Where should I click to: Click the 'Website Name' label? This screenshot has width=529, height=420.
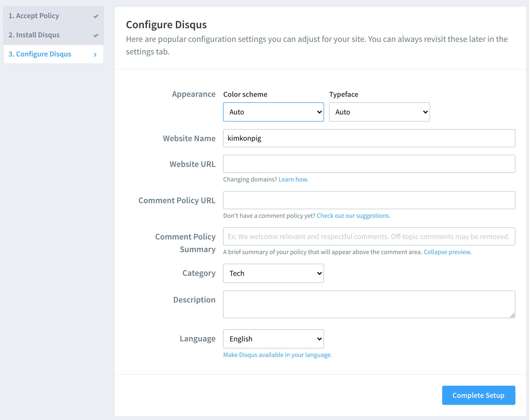click(x=189, y=138)
